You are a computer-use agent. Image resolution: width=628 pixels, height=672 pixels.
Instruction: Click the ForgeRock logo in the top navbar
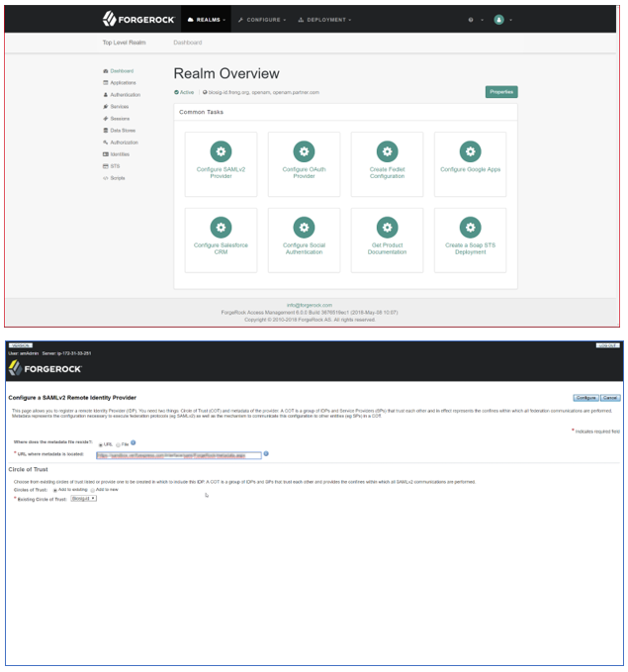(138, 19)
